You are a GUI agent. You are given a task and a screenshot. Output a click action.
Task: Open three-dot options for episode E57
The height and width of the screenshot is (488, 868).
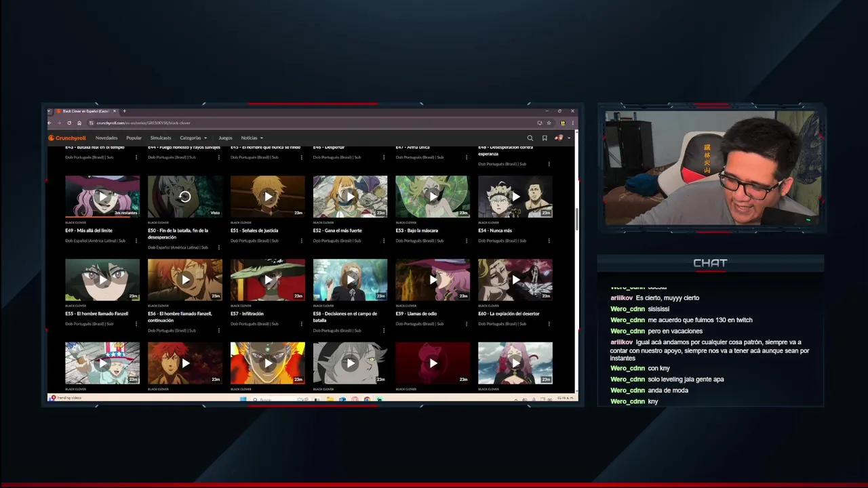(x=301, y=324)
